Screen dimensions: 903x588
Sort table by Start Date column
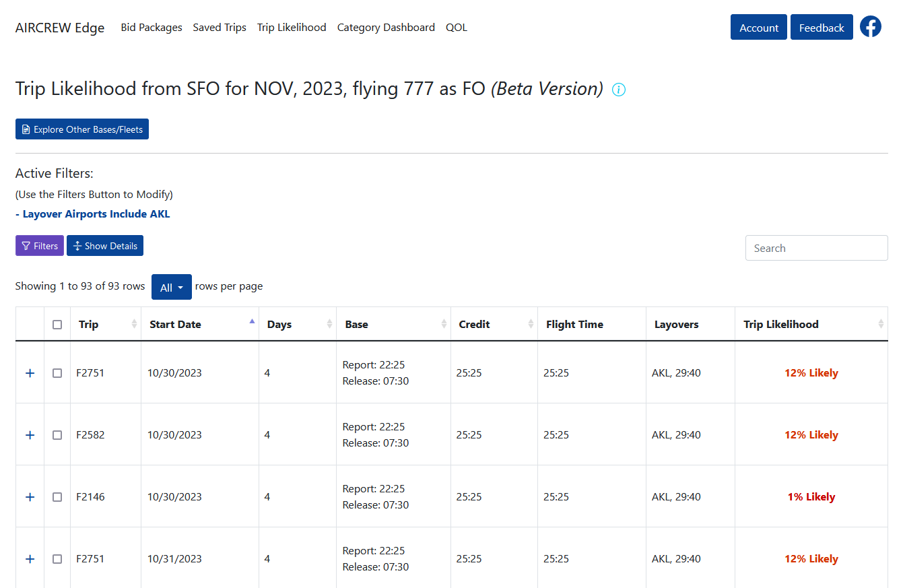(200, 325)
